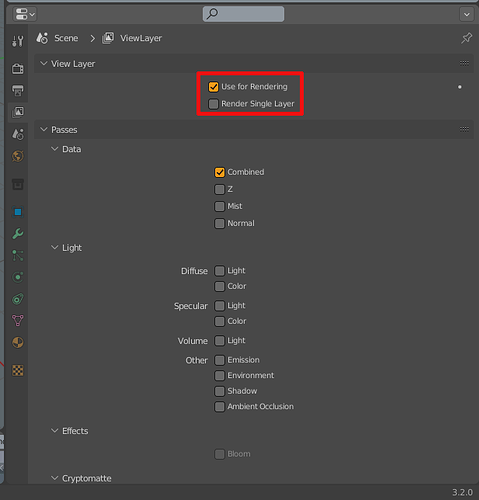Enable Diffuse Light pass checkbox
This screenshot has height=500, width=479.
tap(219, 271)
